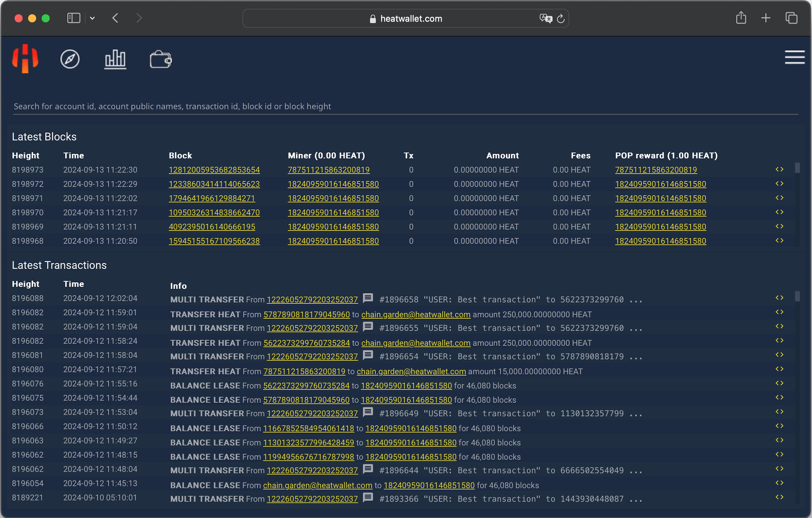Expand the sidebar dropdown arrow in Safari
The height and width of the screenshot is (518, 812).
[92, 18]
